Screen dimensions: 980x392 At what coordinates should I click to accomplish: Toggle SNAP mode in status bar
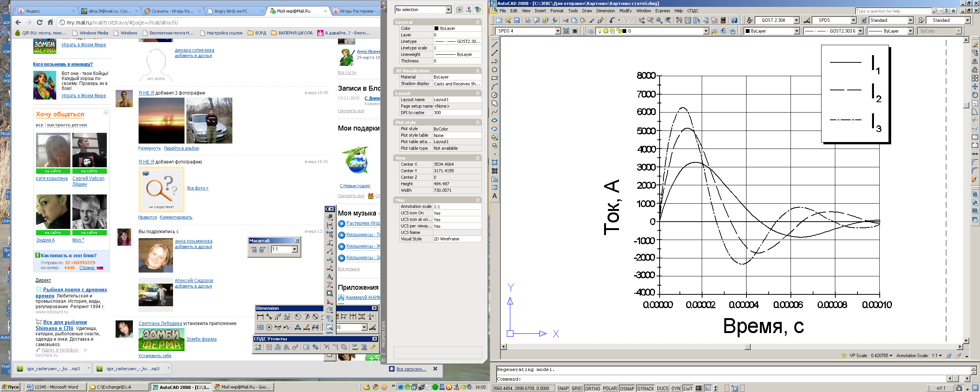click(563, 388)
